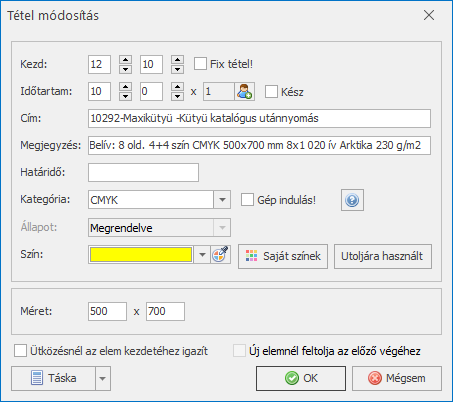
Task: Cancel with the Mégsem button
Action: coord(397,378)
